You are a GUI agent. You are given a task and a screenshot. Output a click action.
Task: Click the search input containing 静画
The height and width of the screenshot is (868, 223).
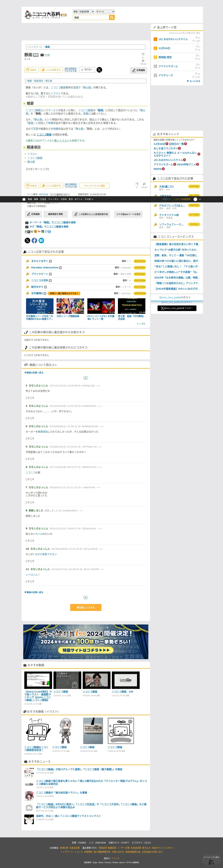[91, 18]
